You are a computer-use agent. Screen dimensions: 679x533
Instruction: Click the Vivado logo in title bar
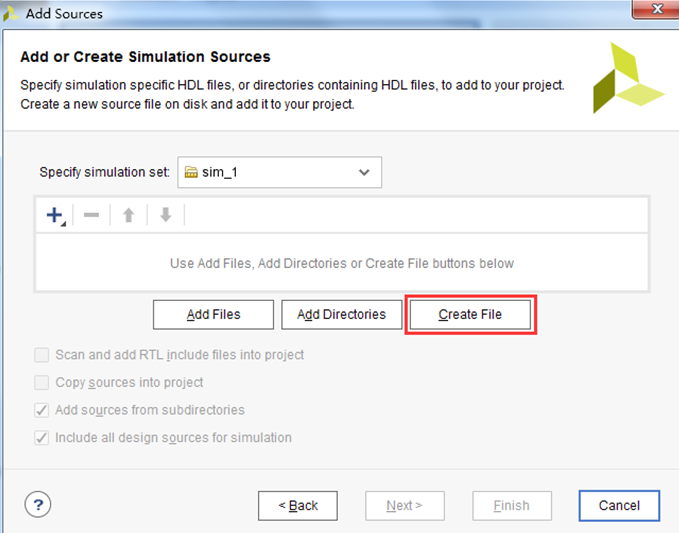click(x=10, y=13)
